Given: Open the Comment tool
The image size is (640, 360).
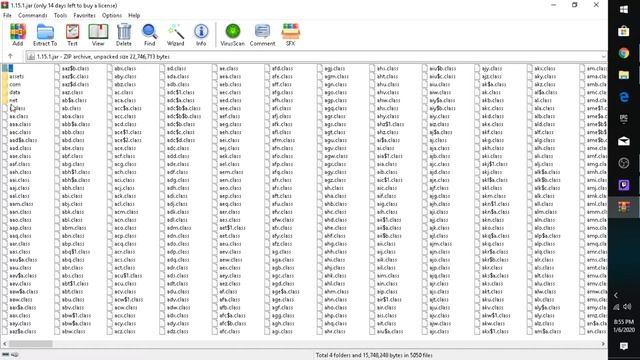Looking at the screenshot, I should (262, 34).
